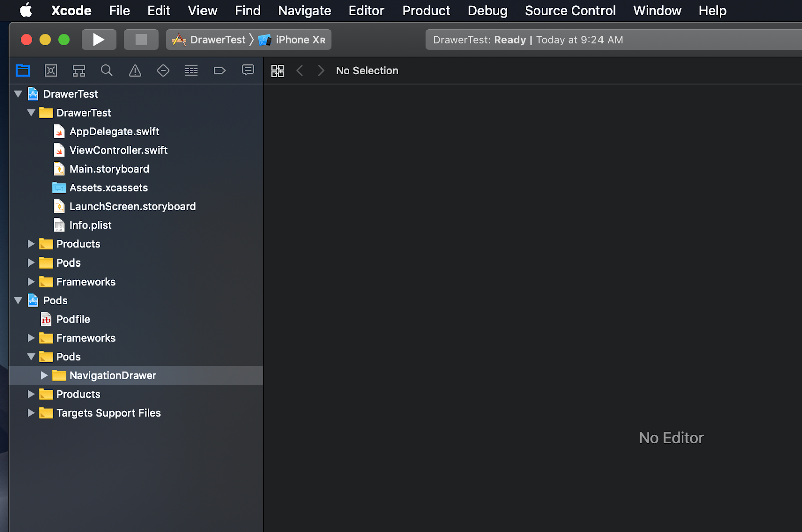Expand Frameworks folder under DrawerTest project

31,282
